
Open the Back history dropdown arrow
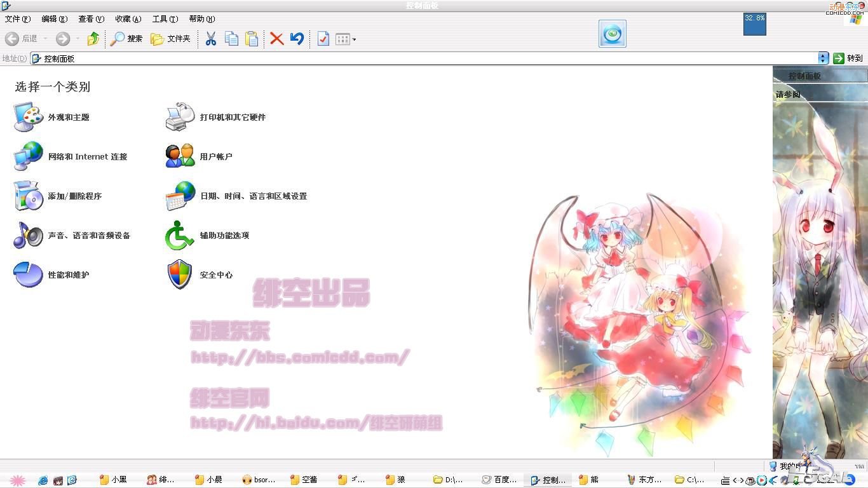coord(46,39)
